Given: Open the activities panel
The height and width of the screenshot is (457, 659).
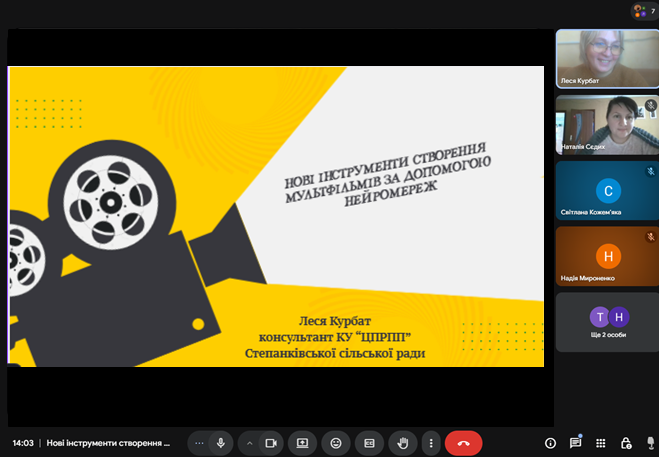Looking at the screenshot, I should pos(601,442).
